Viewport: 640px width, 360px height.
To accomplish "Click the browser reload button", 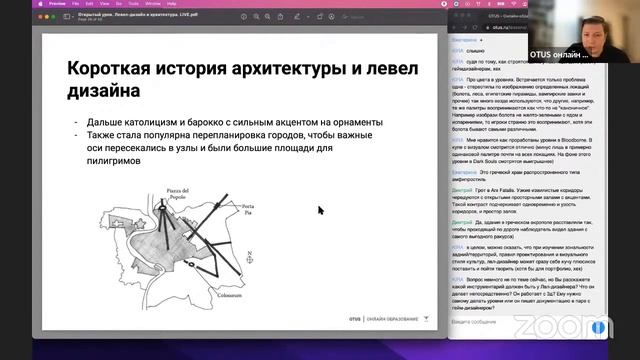I will click(x=475, y=27).
